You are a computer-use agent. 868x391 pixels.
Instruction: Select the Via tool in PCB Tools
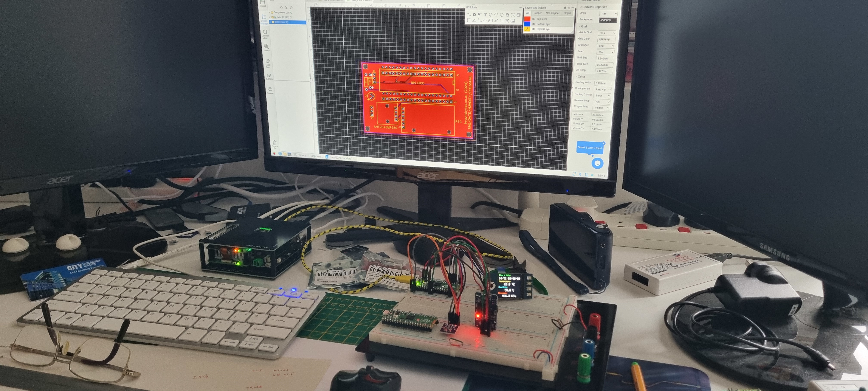pyautogui.click(x=479, y=15)
